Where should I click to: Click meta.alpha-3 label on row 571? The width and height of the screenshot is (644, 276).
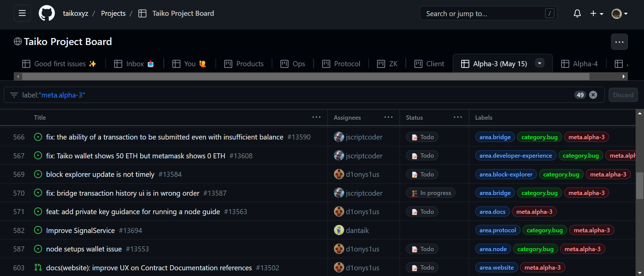[x=534, y=211]
